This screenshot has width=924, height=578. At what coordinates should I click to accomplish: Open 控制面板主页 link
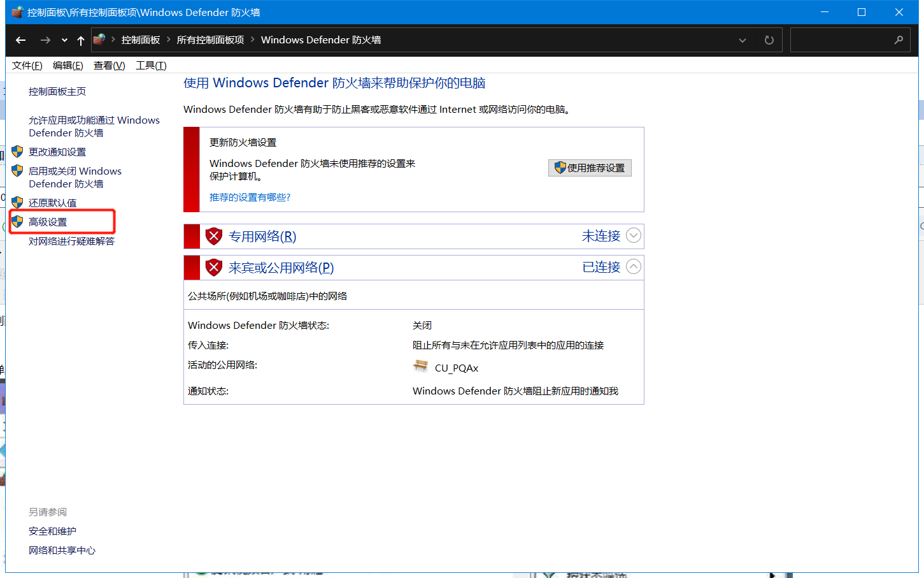(x=57, y=92)
